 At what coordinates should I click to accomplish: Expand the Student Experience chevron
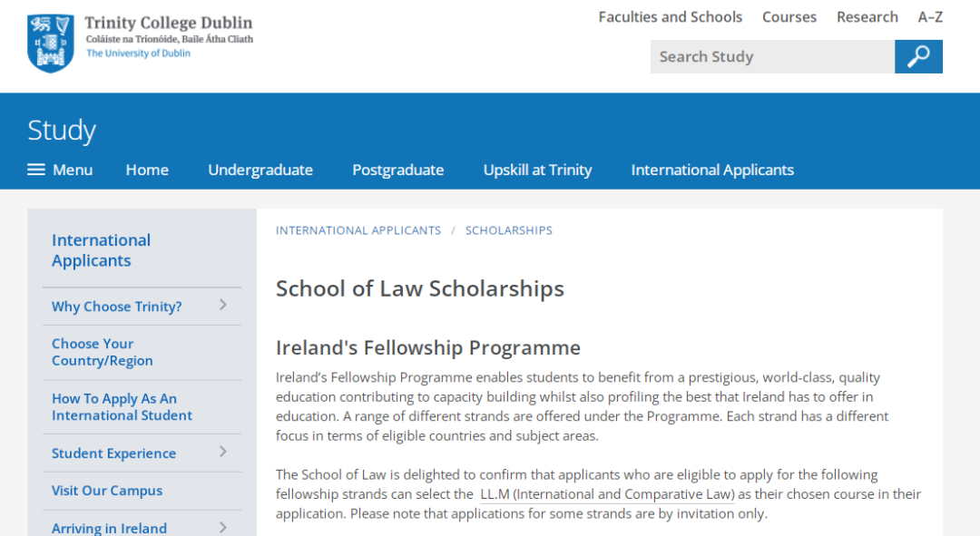point(223,452)
